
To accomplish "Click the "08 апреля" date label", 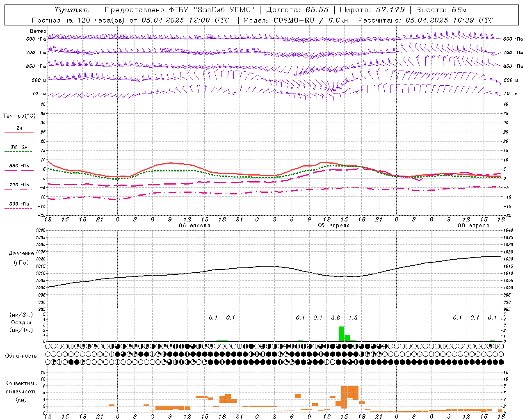I will pyautogui.click(x=473, y=226).
